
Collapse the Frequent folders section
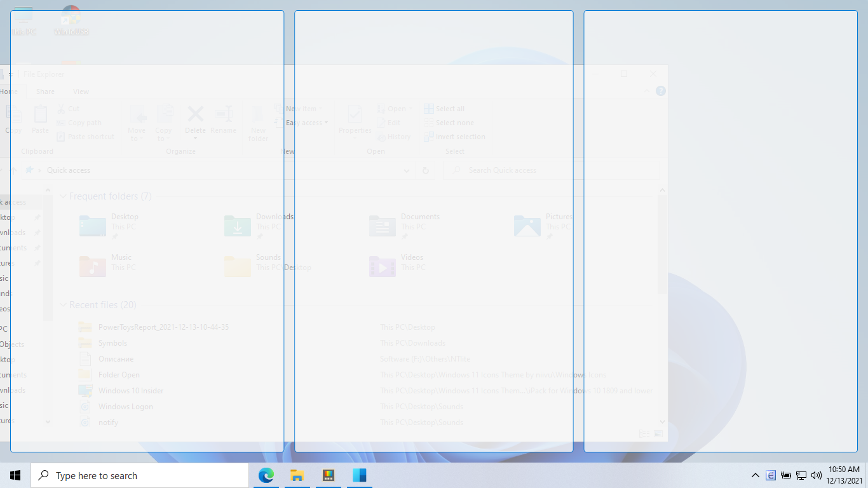click(x=62, y=196)
